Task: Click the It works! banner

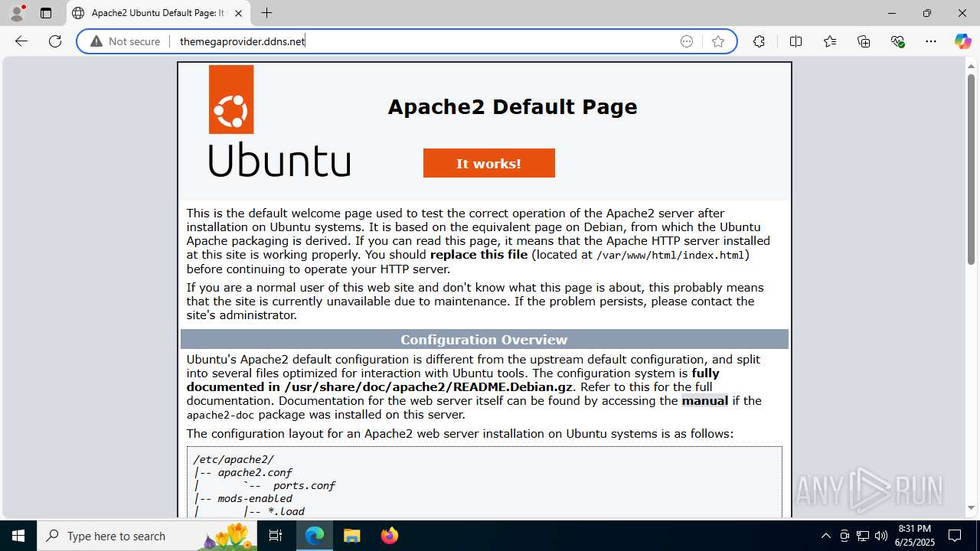Action: click(489, 163)
